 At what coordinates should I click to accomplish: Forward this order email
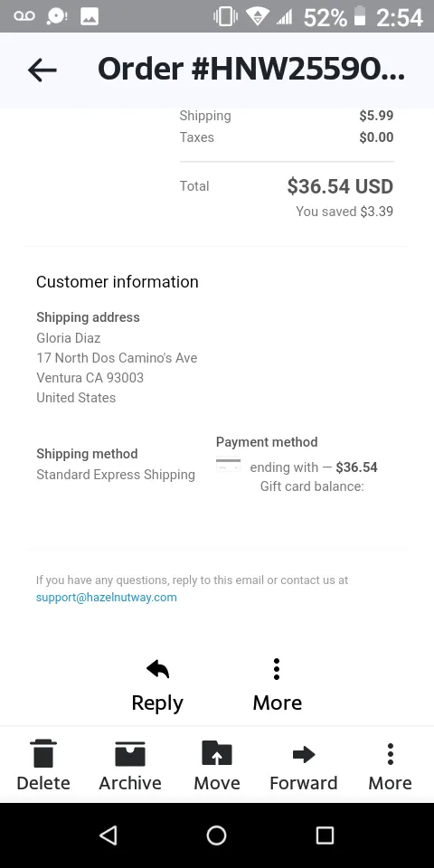point(304,766)
